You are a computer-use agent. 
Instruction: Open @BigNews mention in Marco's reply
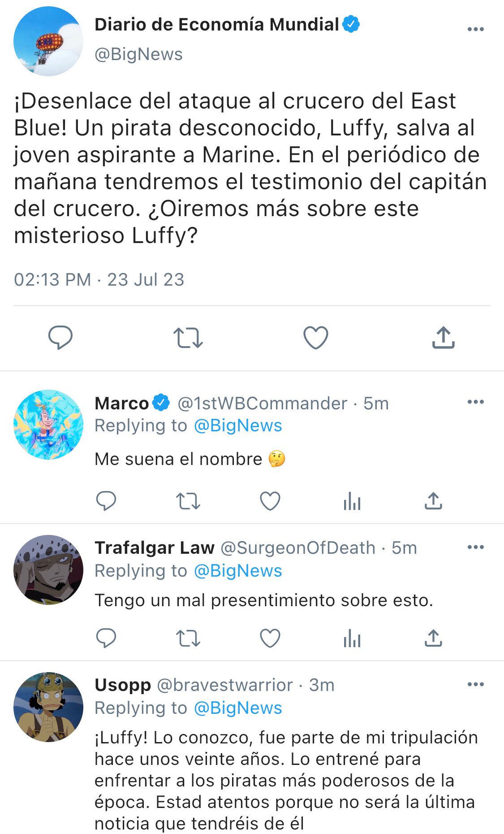pyautogui.click(x=238, y=426)
